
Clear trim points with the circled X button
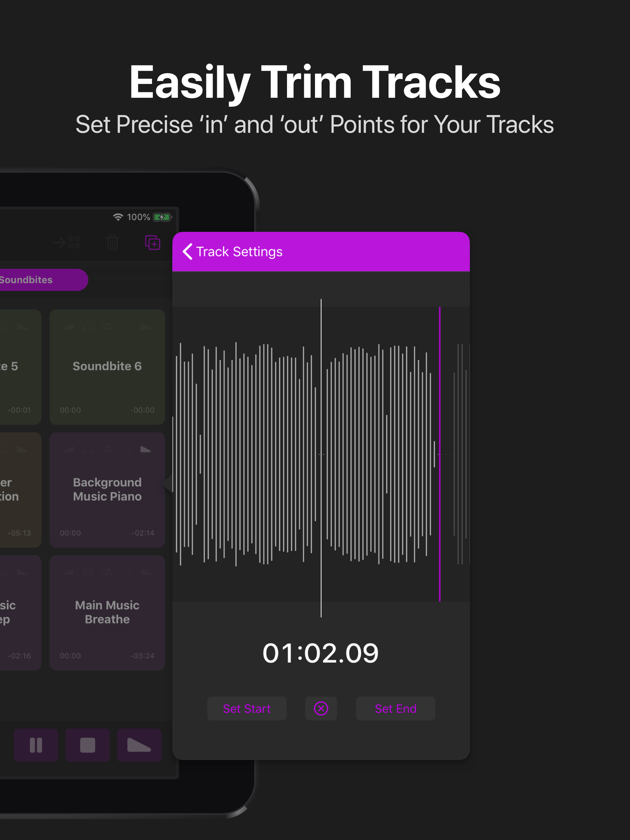coord(321,708)
